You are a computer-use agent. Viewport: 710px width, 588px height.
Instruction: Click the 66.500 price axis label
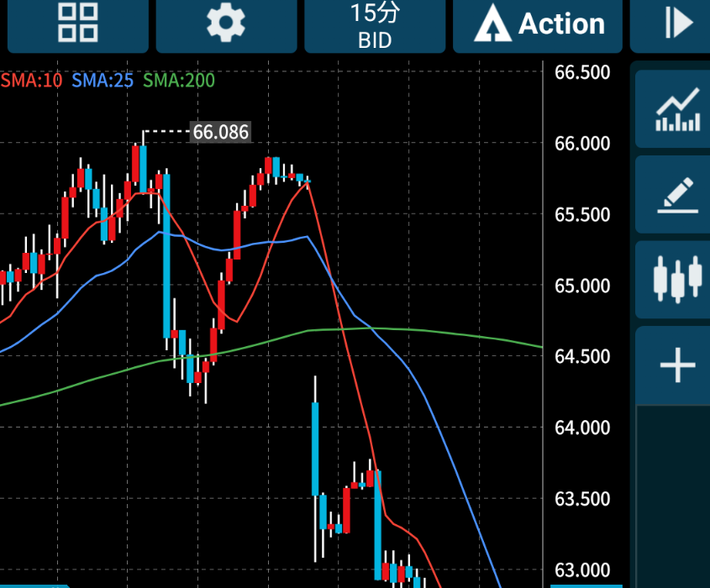[x=582, y=72]
